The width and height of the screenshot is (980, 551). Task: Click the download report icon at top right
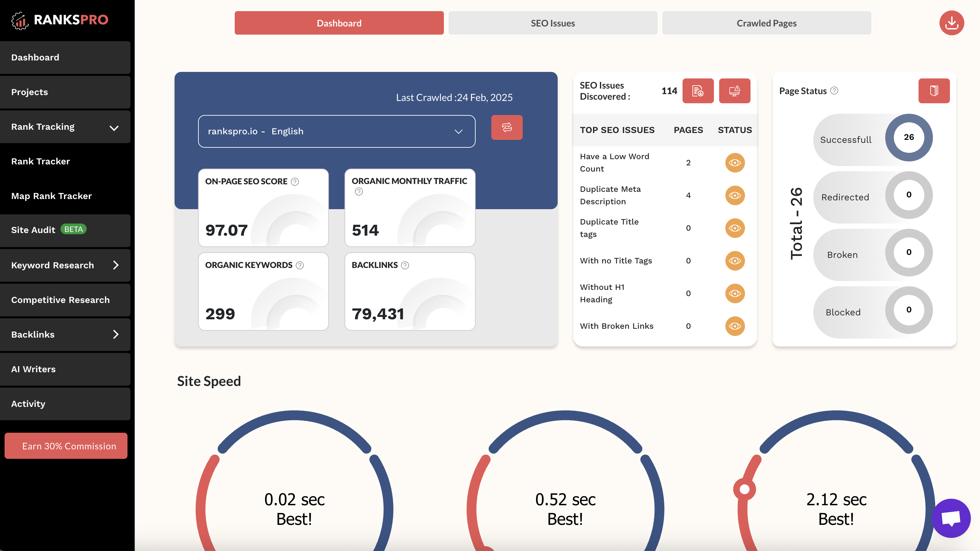(951, 23)
